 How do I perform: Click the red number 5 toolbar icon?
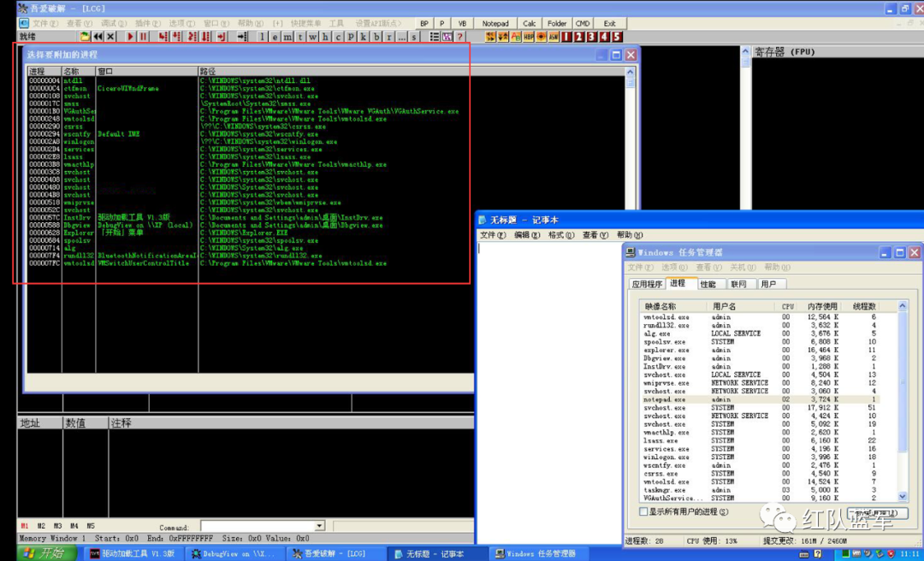coord(616,37)
